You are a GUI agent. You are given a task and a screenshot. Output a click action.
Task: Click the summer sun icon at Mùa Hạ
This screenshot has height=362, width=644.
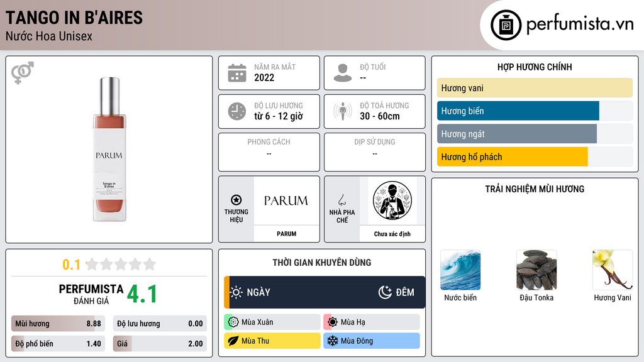333,322
